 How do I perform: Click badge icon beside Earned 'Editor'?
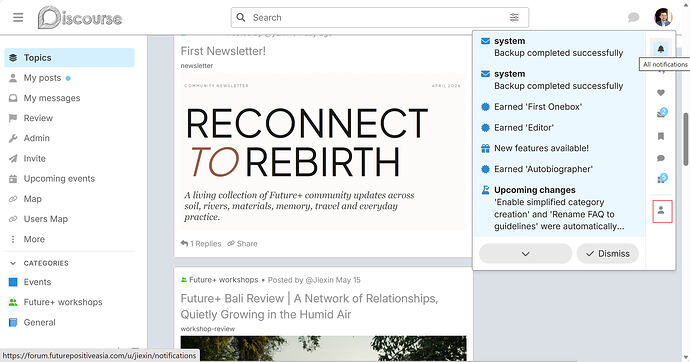[485, 128]
